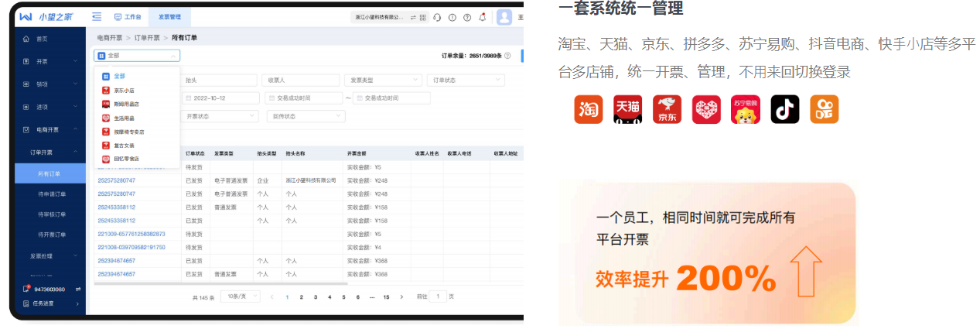Open the 开票状态 dropdown
This screenshot has height=329, width=980.
click(219, 116)
